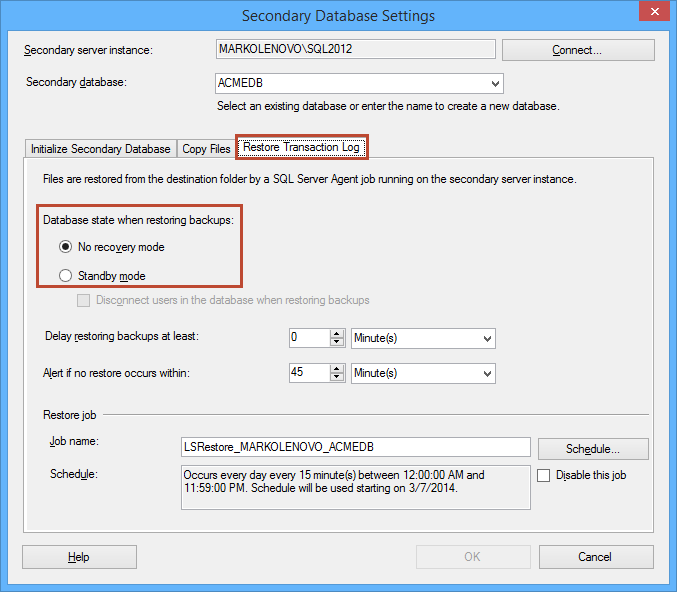This screenshot has width=677, height=592.
Task: Switch to Initialize Secondary Database tab
Action: coord(100,149)
